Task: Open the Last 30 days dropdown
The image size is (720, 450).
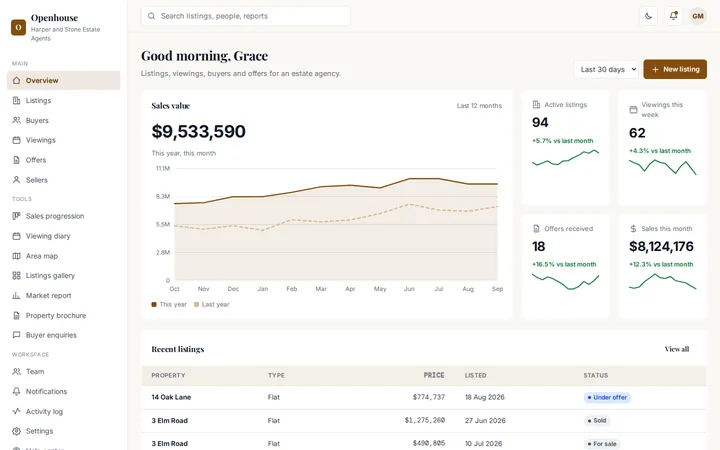Action: tap(606, 69)
